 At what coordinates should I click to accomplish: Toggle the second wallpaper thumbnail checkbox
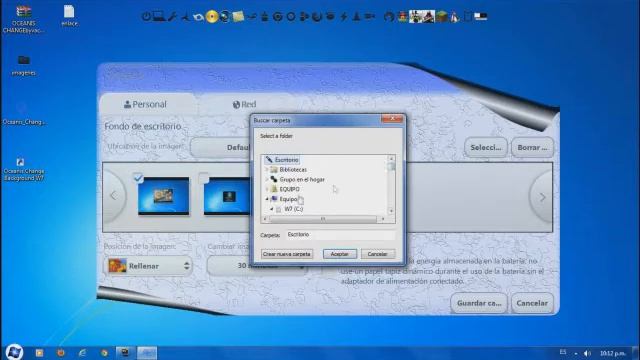tap(203, 178)
